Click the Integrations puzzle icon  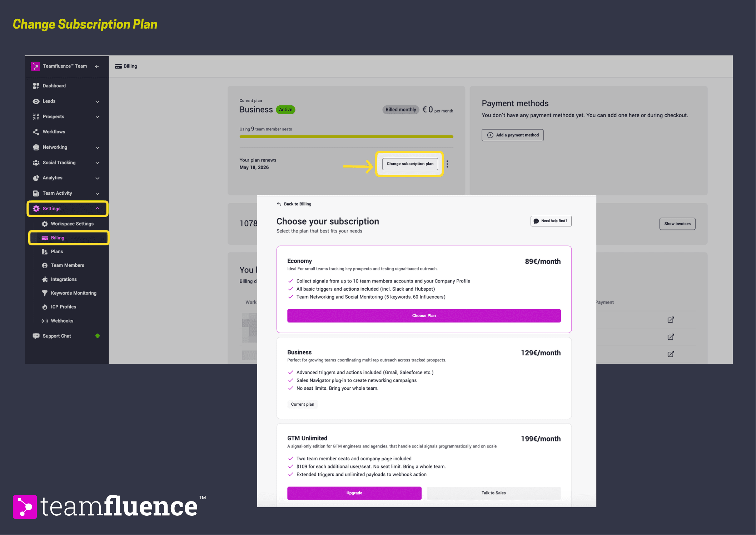pyautogui.click(x=45, y=279)
